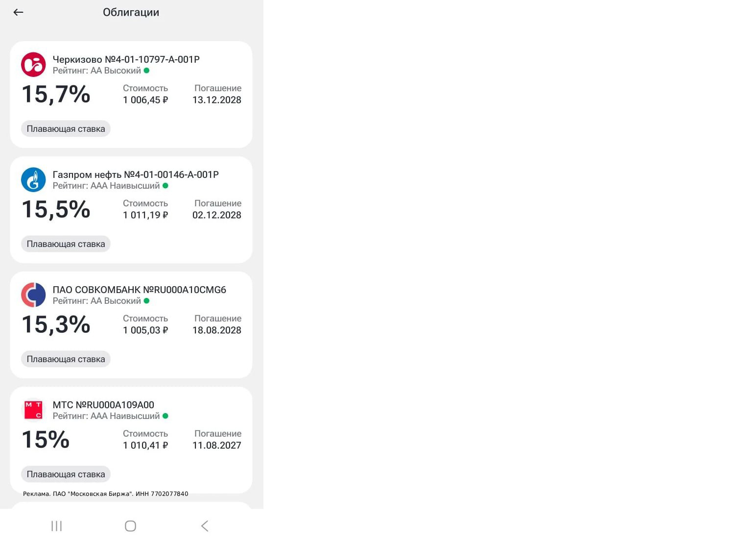Tap the price 1 010,41 ₽ on МТС card
Viewport: 756px width, 539px height.
pos(145,445)
